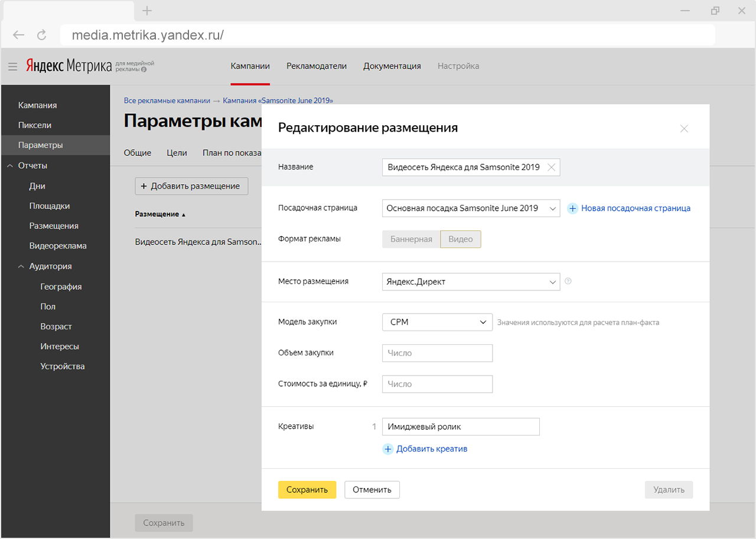Screen dimensions: 756x539
Task: Switch to the Общие parameters tab
Action: coord(138,152)
